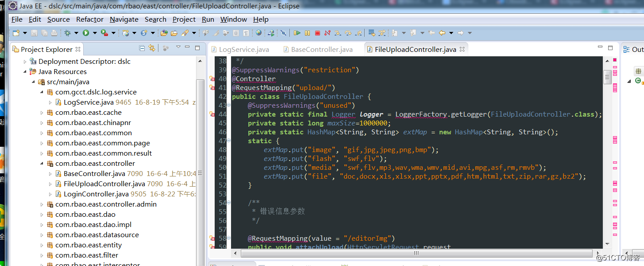Click Collapse All in Project Explorer
Image resolution: width=644 pixels, height=266 pixels.
coord(142,48)
